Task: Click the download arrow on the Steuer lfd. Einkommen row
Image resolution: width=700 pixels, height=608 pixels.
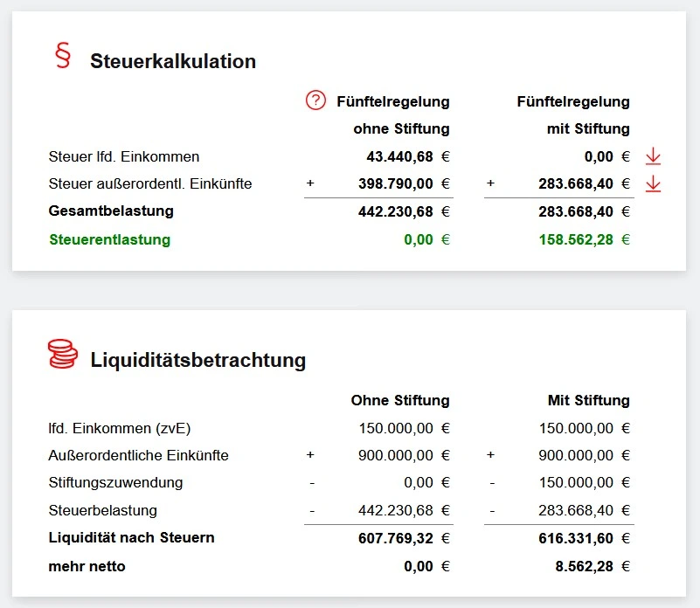Action: [652, 156]
